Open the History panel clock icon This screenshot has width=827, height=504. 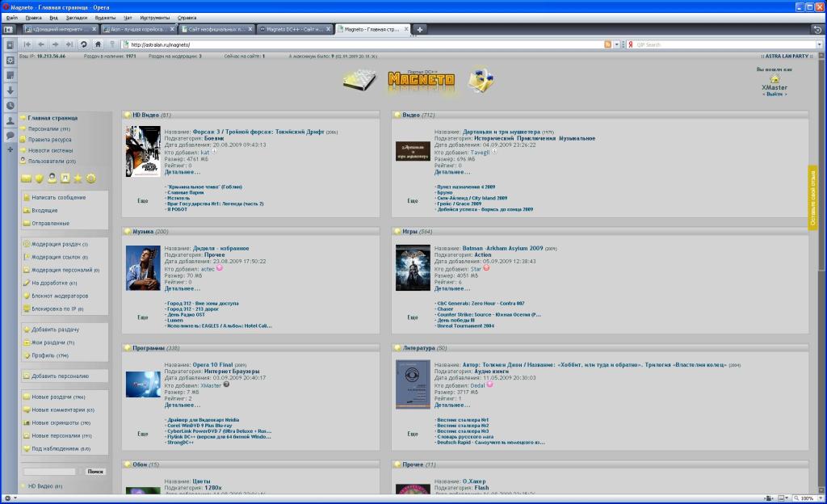pos(10,106)
